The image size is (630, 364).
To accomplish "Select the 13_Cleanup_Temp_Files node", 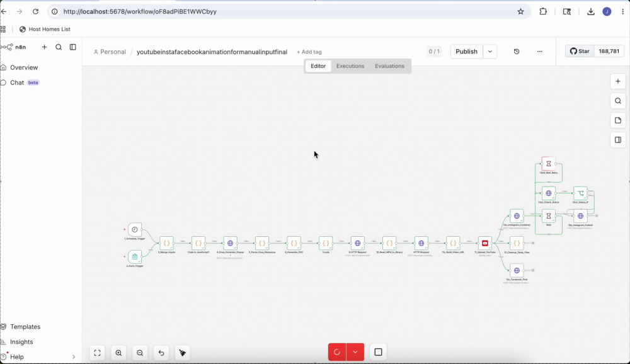I will point(517,243).
